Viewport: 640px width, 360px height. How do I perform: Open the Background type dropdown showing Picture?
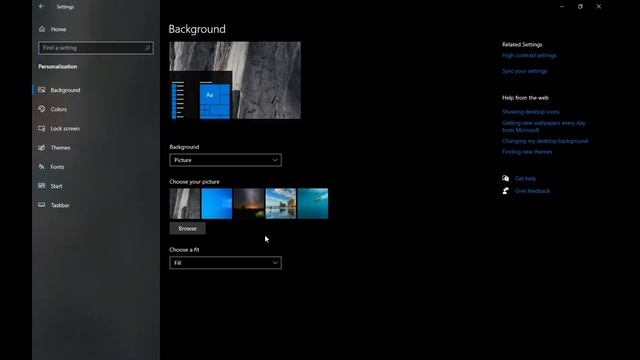tap(225, 160)
